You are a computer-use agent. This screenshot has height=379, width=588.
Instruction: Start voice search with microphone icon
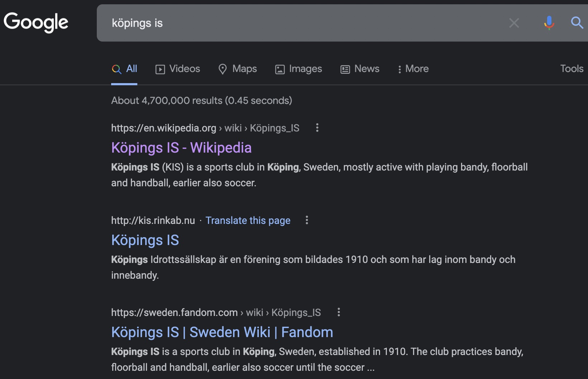click(x=549, y=23)
